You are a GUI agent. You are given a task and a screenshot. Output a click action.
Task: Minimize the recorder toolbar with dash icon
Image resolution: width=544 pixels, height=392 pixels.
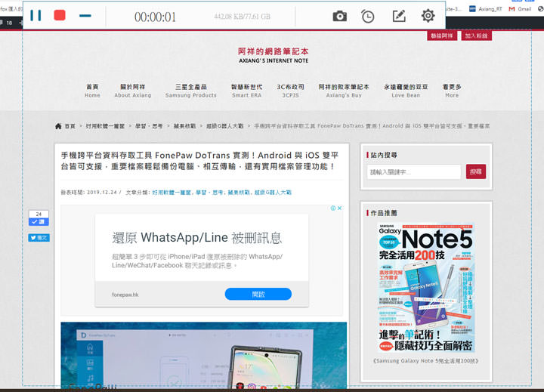tap(85, 16)
